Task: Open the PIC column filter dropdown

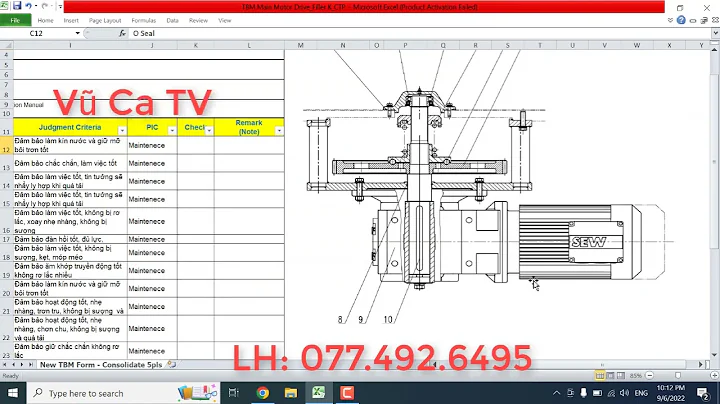Action: pos(172,131)
